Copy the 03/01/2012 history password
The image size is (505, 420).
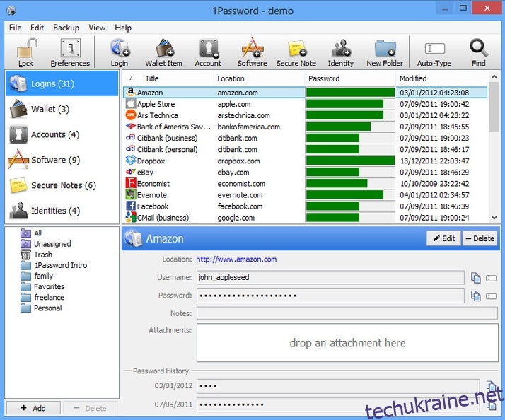point(491,385)
